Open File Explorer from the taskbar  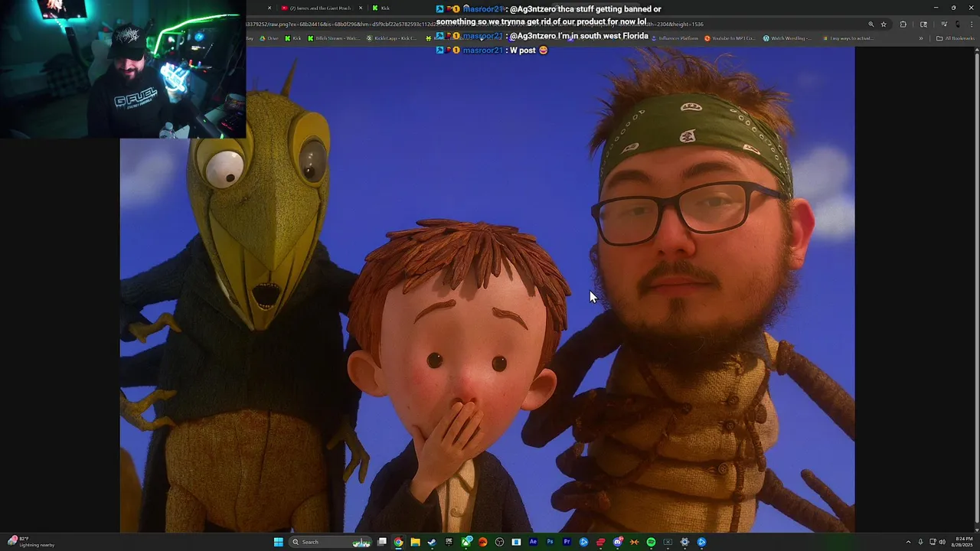pos(415,542)
